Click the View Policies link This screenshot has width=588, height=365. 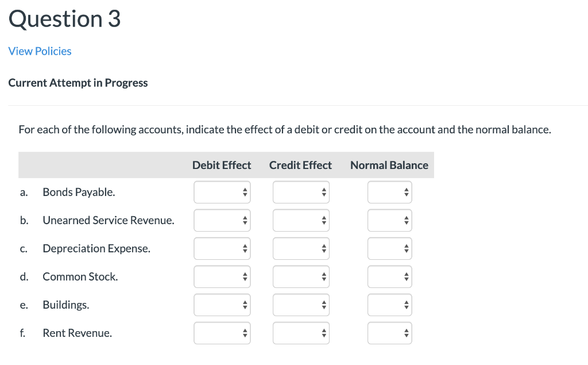tap(40, 51)
